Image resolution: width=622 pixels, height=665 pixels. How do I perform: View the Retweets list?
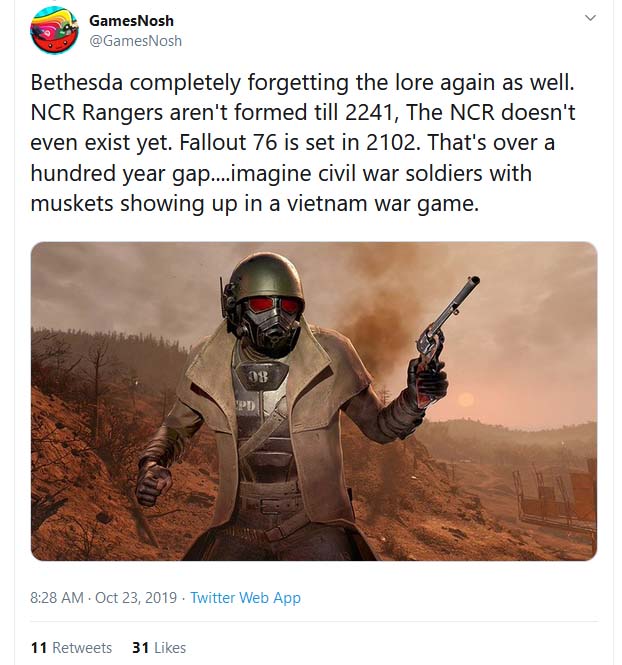[x=82, y=647]
